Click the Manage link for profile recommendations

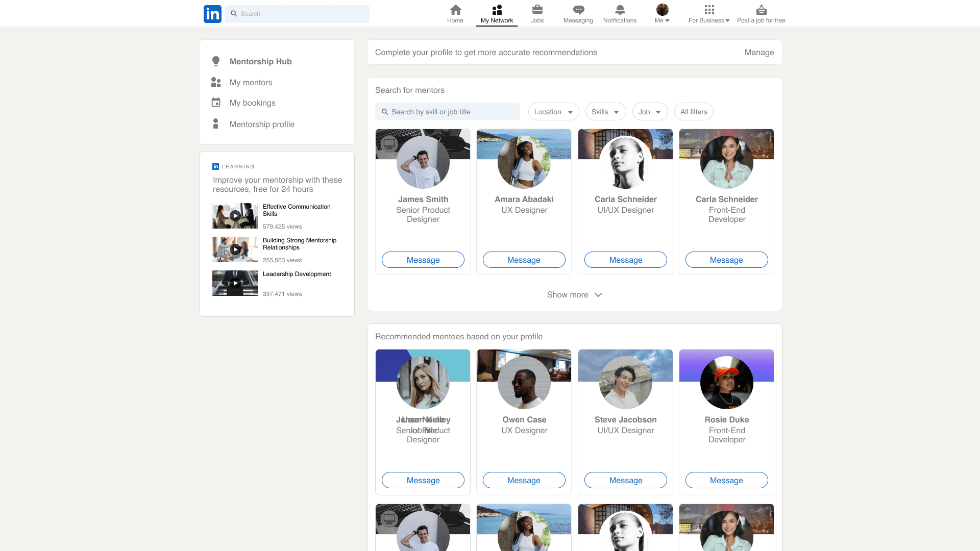tap(759, 52)
